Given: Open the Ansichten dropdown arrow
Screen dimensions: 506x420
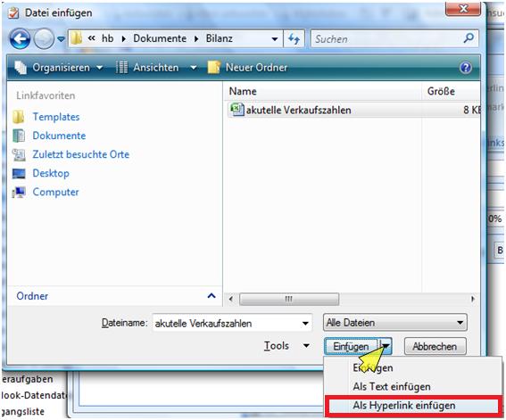Looking at the screenshot, I should pyautogui.click(x=194, y=68).
